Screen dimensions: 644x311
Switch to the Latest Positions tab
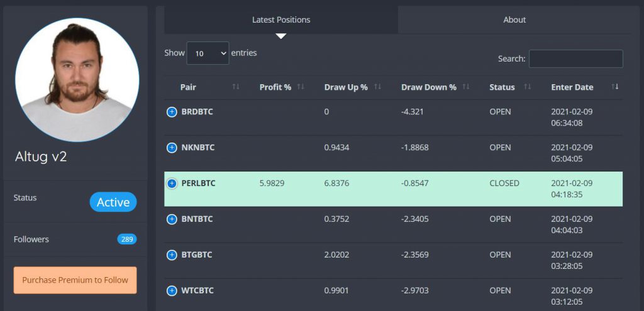[x=281, y=19]
